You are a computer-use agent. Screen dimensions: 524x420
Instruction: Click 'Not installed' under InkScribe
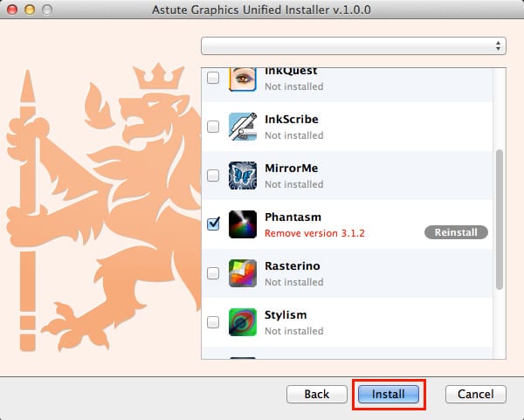click(294, 135)
